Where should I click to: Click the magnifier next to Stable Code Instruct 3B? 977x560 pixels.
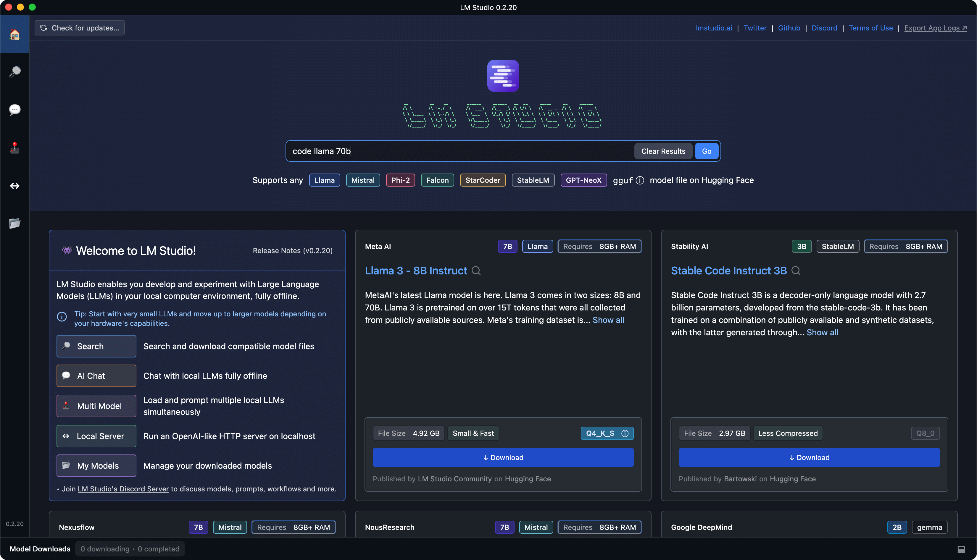pos(796,271)
